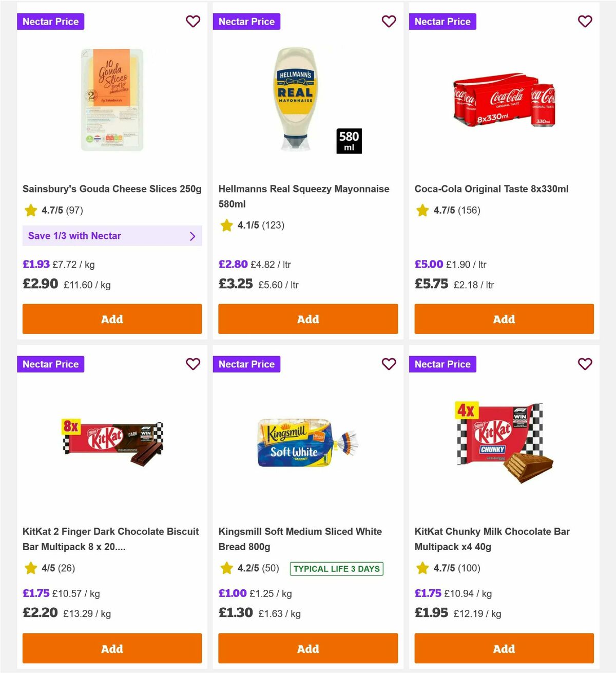Click the star icon on KitKat 2 Finger rating
Viewport: 616px width, 673px height.
pyautogui.click(x=30, y=568)
